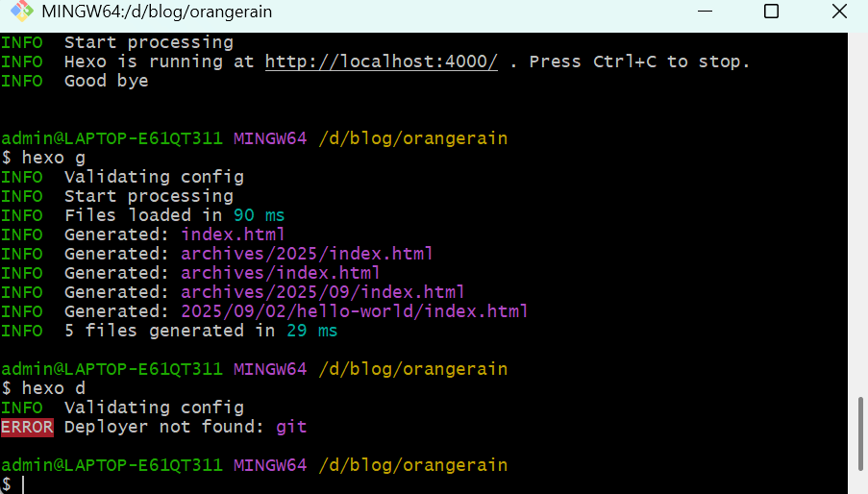Click the generated archives/2025/09/index.html path
Screen dimensions: 868x494
(x=323, y=292)
